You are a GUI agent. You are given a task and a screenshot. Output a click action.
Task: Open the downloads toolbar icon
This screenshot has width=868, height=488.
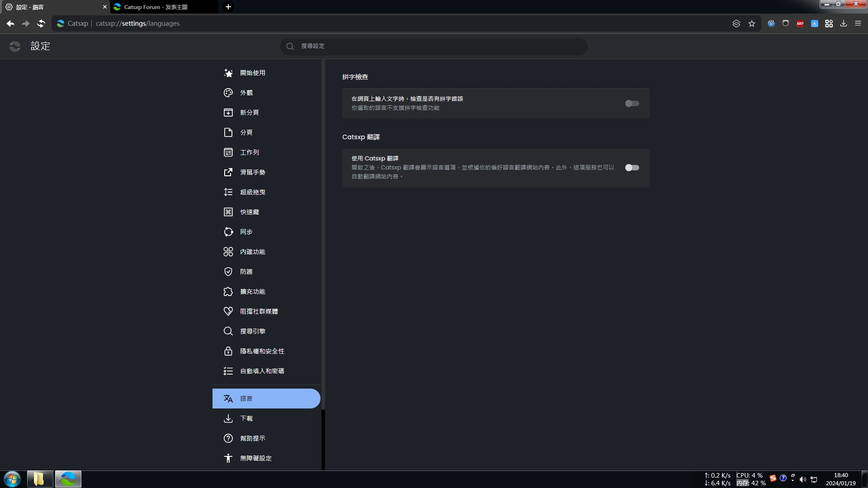pyautogui.click(x=843, y=23)
